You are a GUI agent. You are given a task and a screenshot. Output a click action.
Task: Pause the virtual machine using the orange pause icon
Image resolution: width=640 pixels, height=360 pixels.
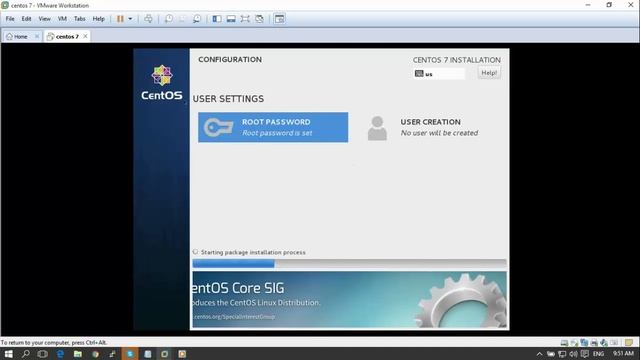(x=120, y=19)
